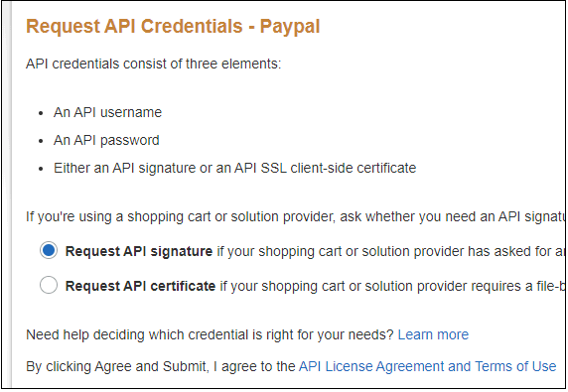Click signature description text about shopping cart provider

pos(390,251)
